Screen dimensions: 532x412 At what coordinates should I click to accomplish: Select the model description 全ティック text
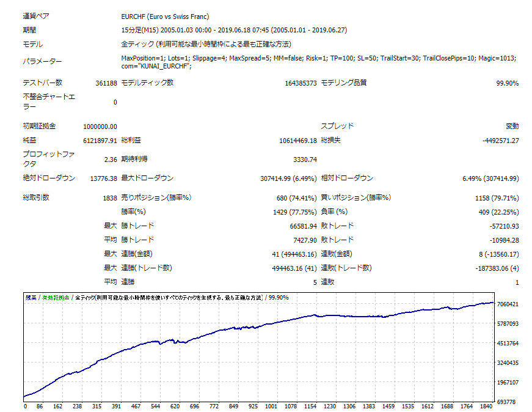206,44
